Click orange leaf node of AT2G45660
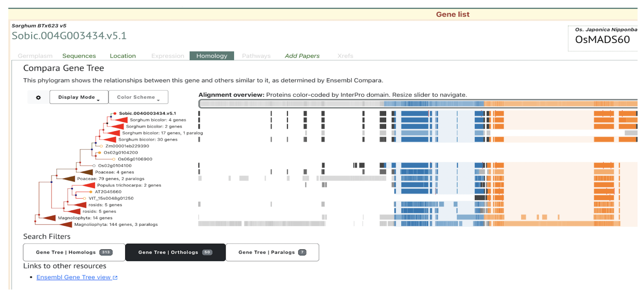Screen dimensions: 644x292 click(x=91, y=192)
